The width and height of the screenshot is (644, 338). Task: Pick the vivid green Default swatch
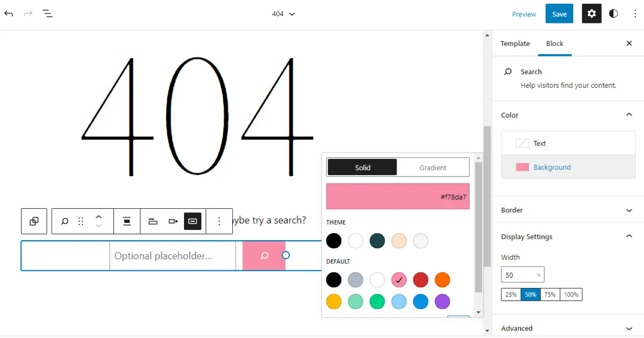(x=377, y=302)
